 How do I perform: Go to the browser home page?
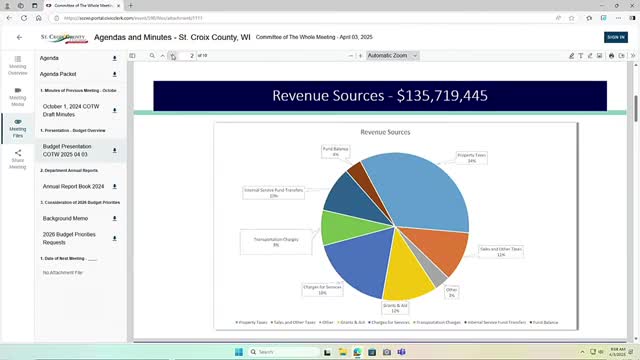tap(38, 18)
